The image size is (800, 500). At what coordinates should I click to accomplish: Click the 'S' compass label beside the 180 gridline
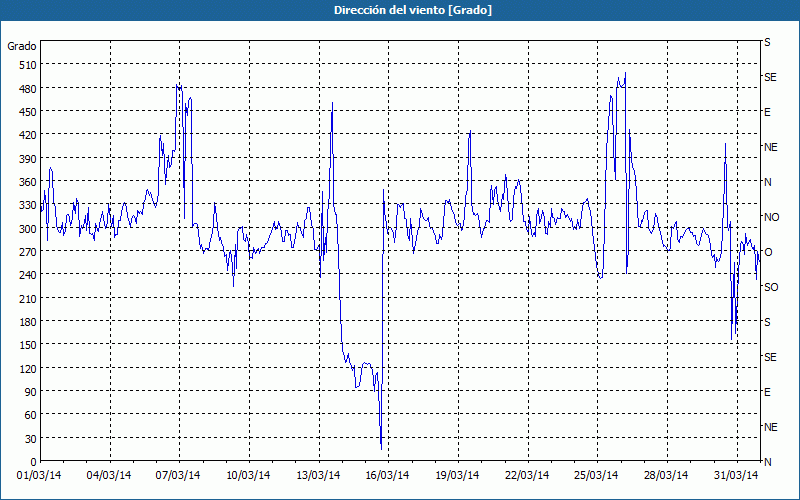(767, 322)
